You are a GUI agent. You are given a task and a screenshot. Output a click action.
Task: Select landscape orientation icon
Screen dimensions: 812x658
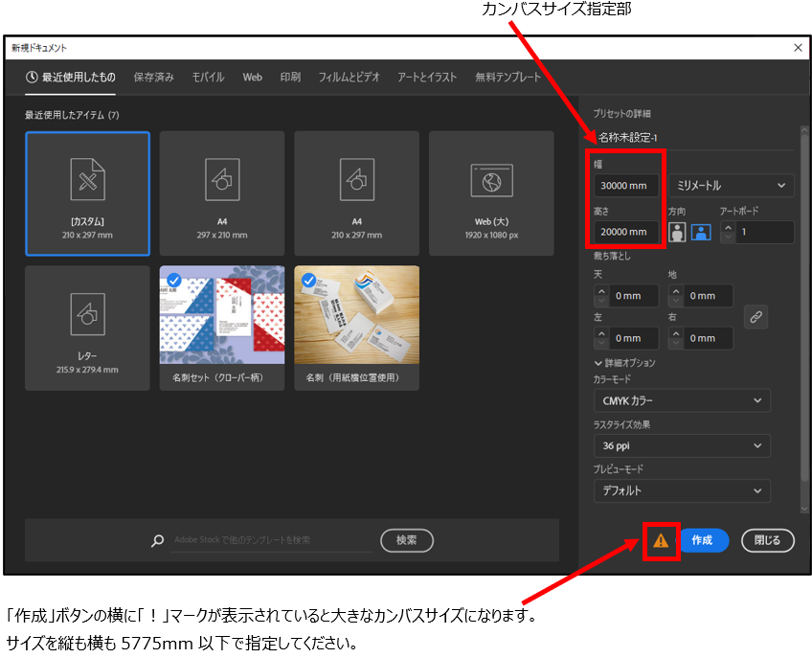pos(701,232)
